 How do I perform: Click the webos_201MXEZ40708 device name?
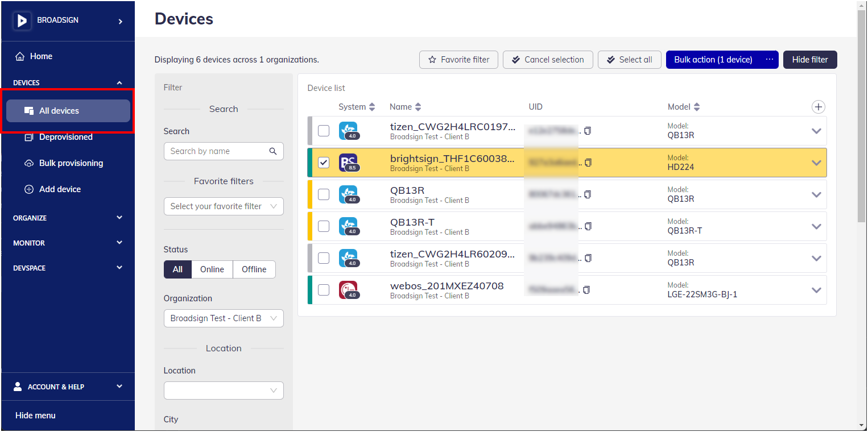(447, 286)
